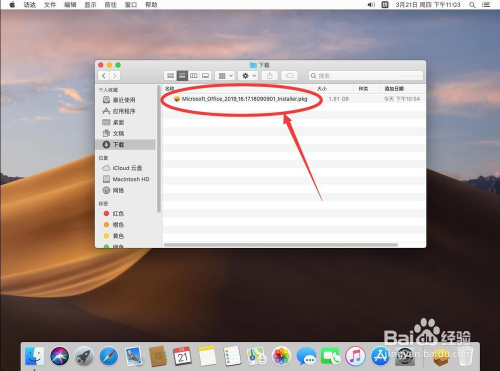Switch Finder to icon view
Viewport: 500px width, 371px height.
pyautogui.click(x=170, y=76)
